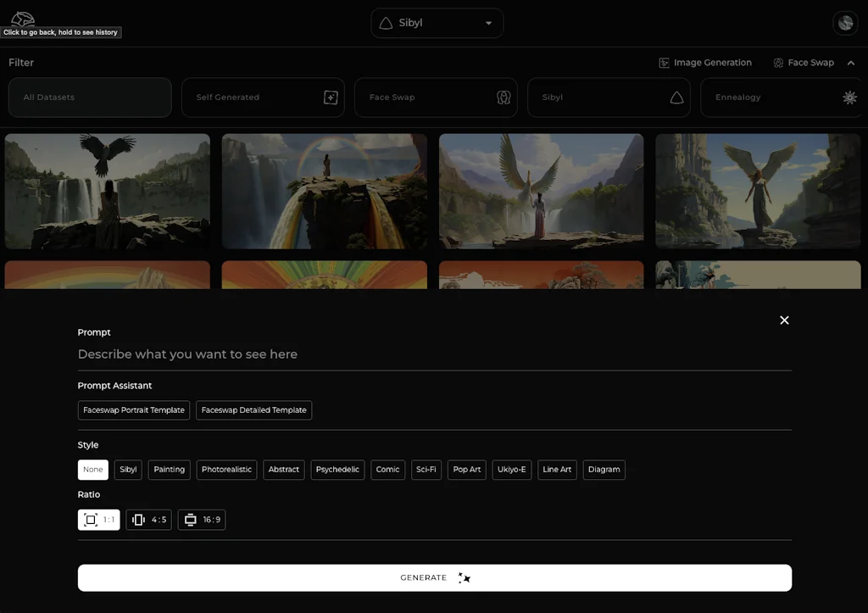Choose the 16:9 aspect ratio
This screenshot has height=613, width=868.
201,520
